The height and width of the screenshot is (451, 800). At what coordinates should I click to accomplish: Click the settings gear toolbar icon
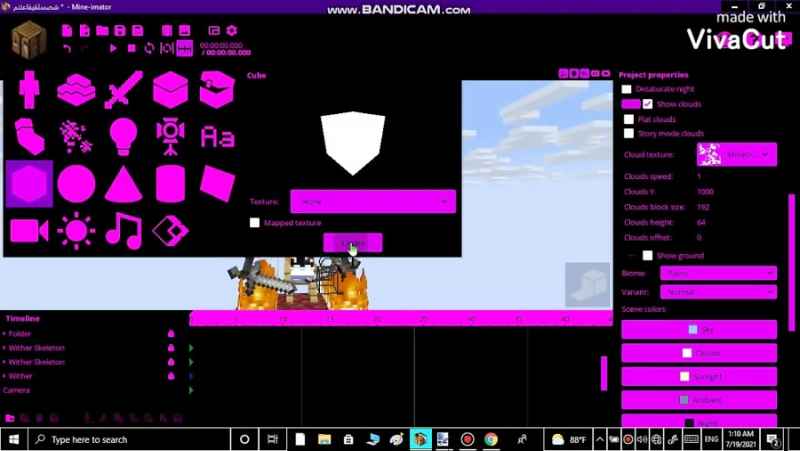coord(232,31)
